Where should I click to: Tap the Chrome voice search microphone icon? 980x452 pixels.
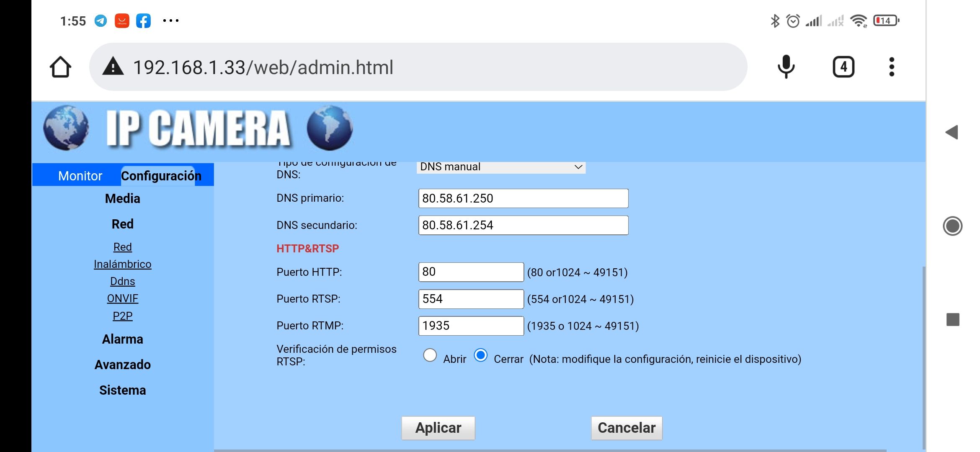tap(786, 67)
